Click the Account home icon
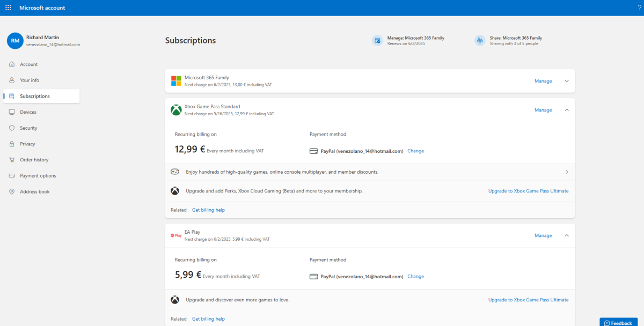Image resolution: width=644 pixels, height=326 pixels. click(12, 64)
